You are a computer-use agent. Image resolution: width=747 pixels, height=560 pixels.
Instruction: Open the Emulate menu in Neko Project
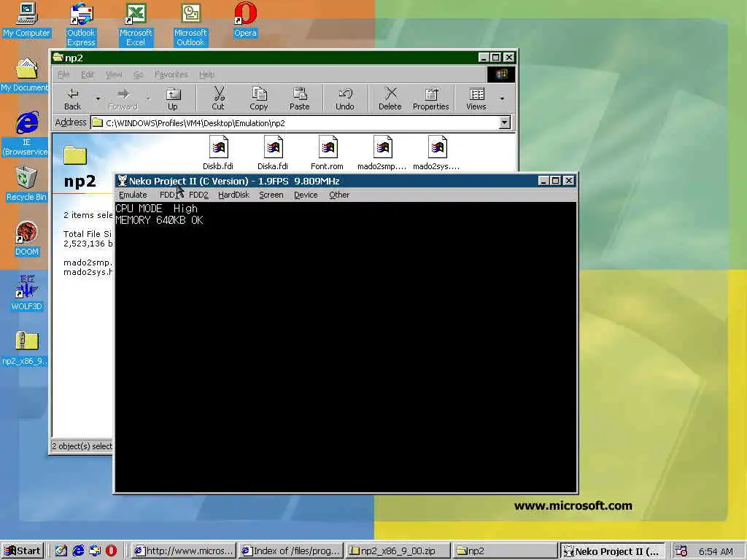[x=133, y=195]
